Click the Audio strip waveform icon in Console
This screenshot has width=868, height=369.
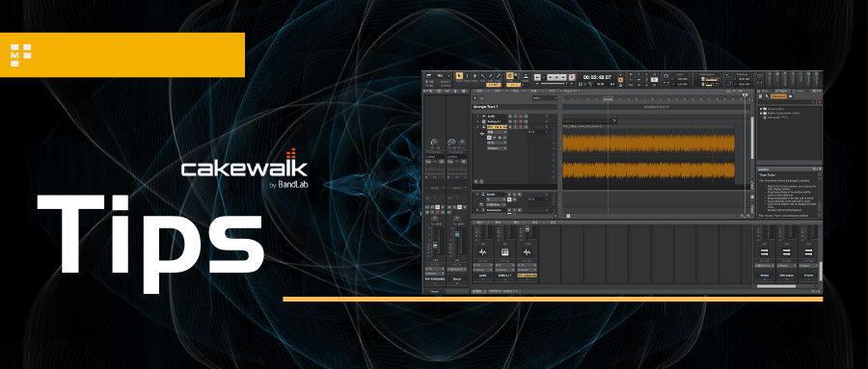[483, 252]
